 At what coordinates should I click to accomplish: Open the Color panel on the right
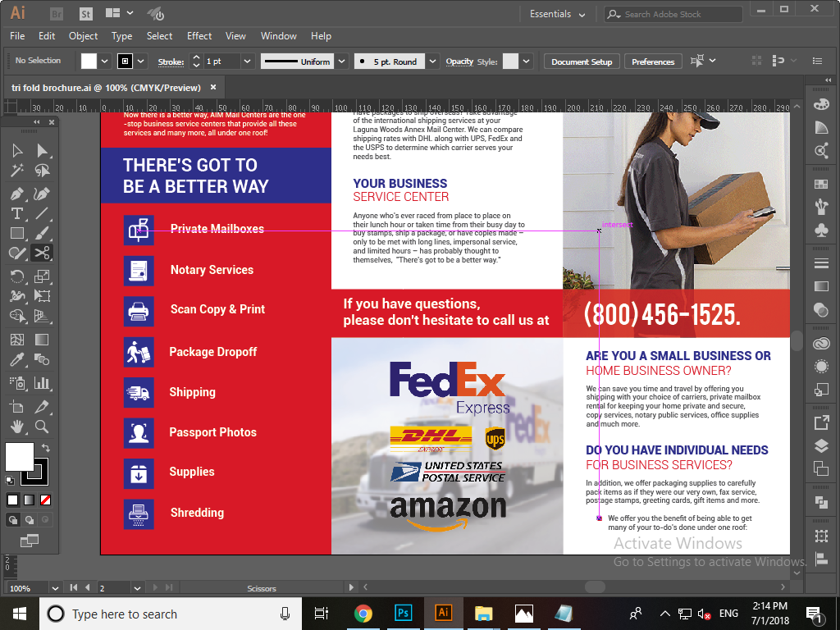click(822, 103)
